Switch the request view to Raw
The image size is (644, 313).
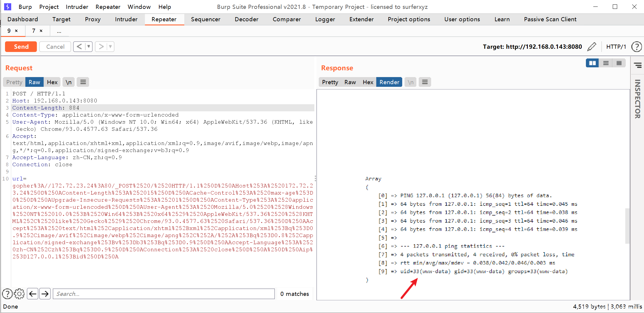34,82
